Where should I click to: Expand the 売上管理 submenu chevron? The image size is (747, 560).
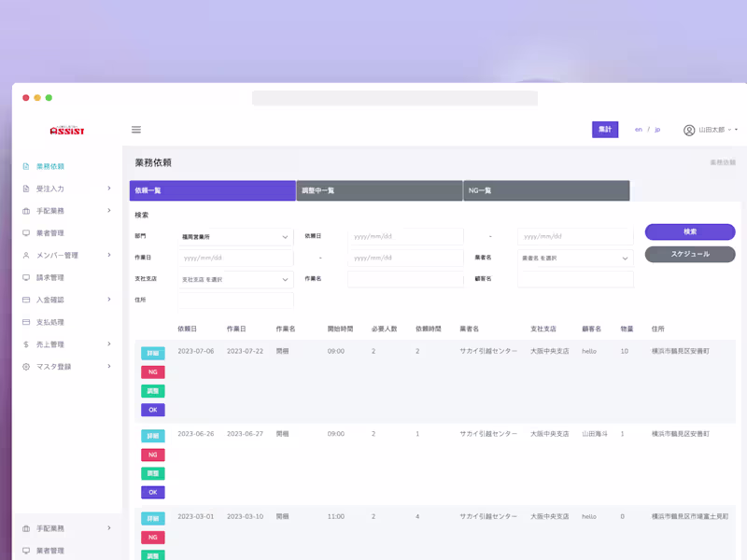tap(109, 343)
